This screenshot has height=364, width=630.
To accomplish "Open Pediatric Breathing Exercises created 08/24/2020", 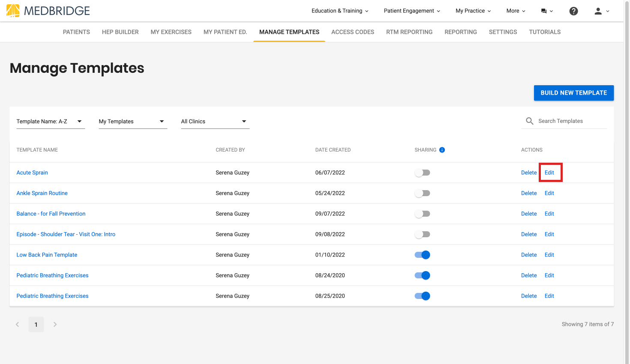I will (52, 275).
